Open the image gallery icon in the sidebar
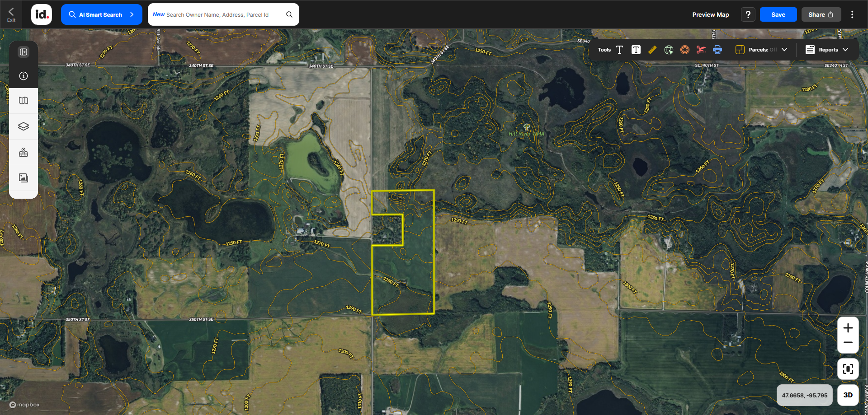Image resolution: width=868 pixels, height=415 pixels. pyautogui.click(x=24, y=178)
